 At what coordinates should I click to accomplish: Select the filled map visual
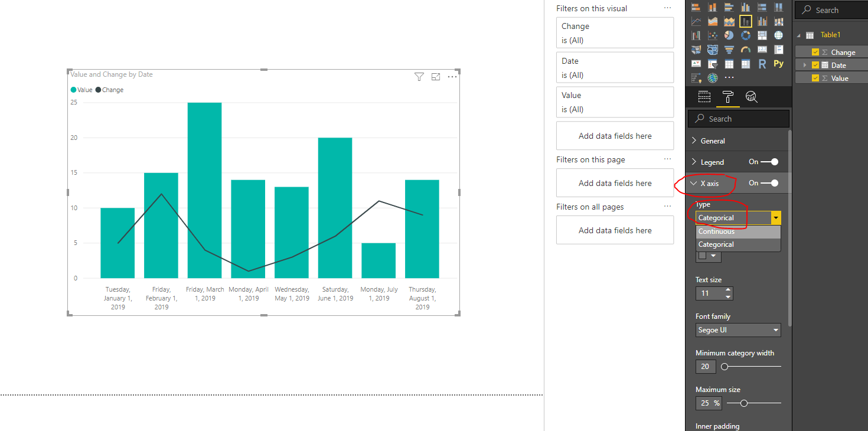point(696,50)
